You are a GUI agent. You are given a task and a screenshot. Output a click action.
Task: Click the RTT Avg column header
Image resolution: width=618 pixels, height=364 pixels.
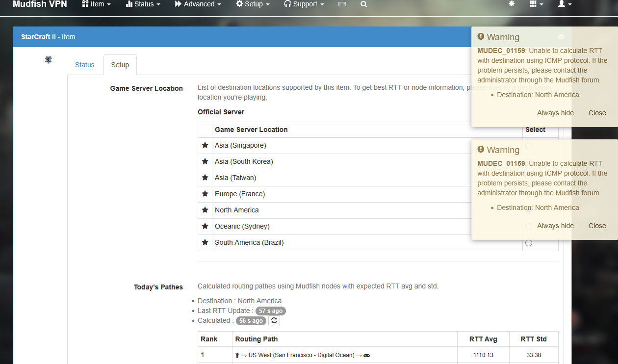pos(483,339)
